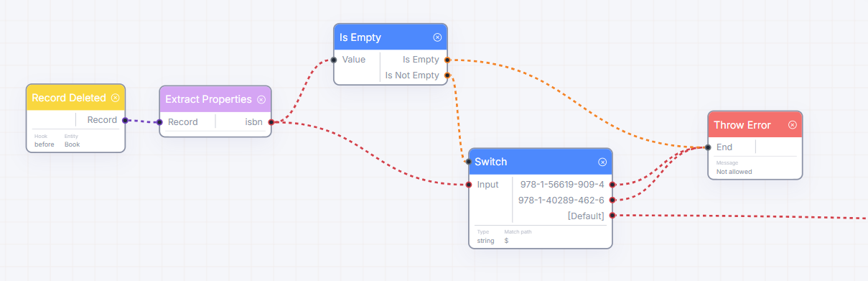Click the 'Input' label on Switch

coord(488,185)
